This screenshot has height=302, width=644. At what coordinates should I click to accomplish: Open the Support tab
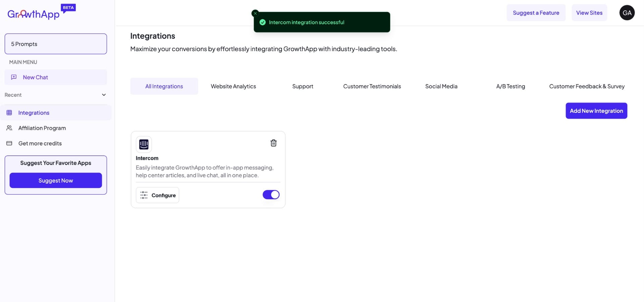303,86
